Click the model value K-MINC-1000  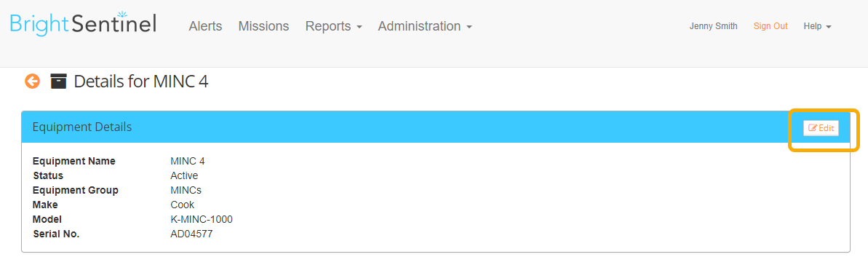click(x=202, y=219)
